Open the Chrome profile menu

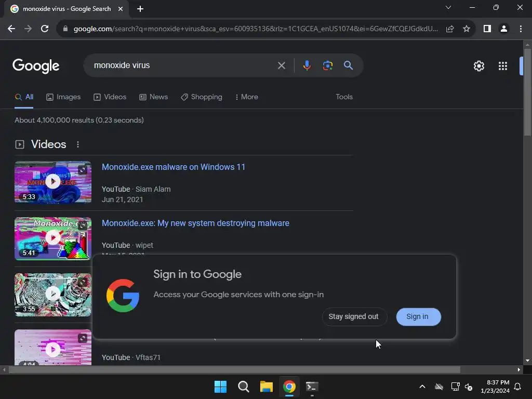(504, 29)
